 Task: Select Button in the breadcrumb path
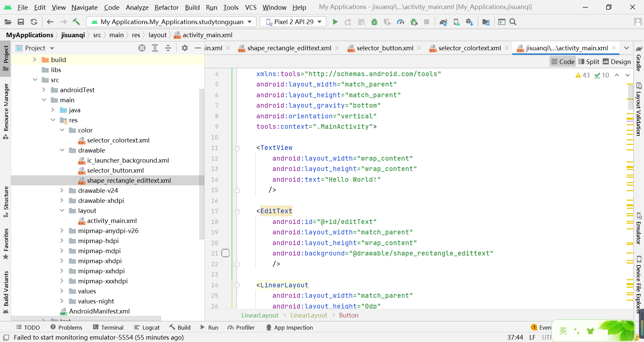click(349, 315)
